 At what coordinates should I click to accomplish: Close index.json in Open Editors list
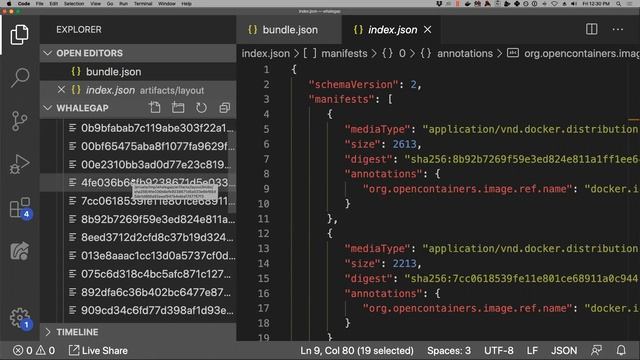[x=61, y=90]
